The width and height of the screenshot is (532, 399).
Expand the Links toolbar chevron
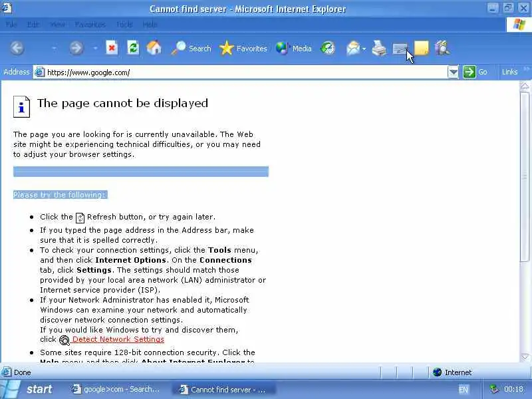point(526,69)
